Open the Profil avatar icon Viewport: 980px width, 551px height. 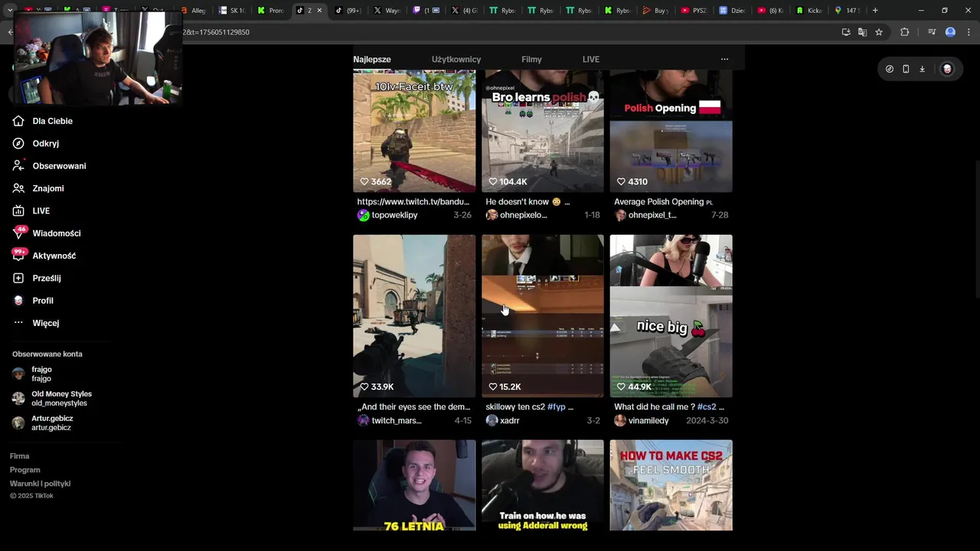click(18, 301)
